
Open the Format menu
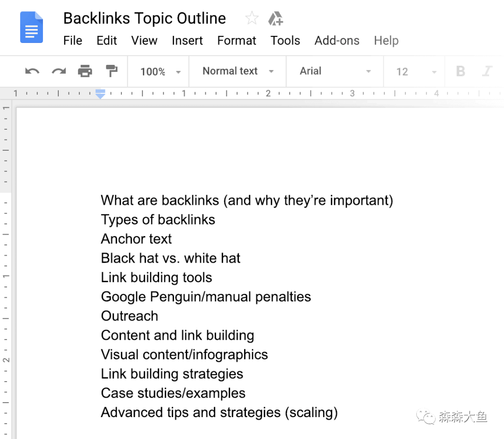pos(237,41)
